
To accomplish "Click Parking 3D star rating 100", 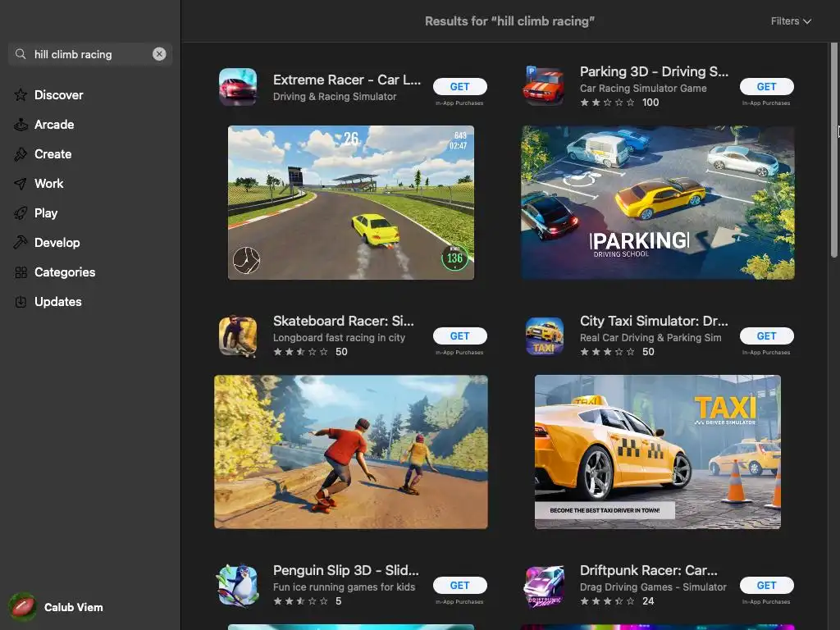I will click(x=619, y=103).
